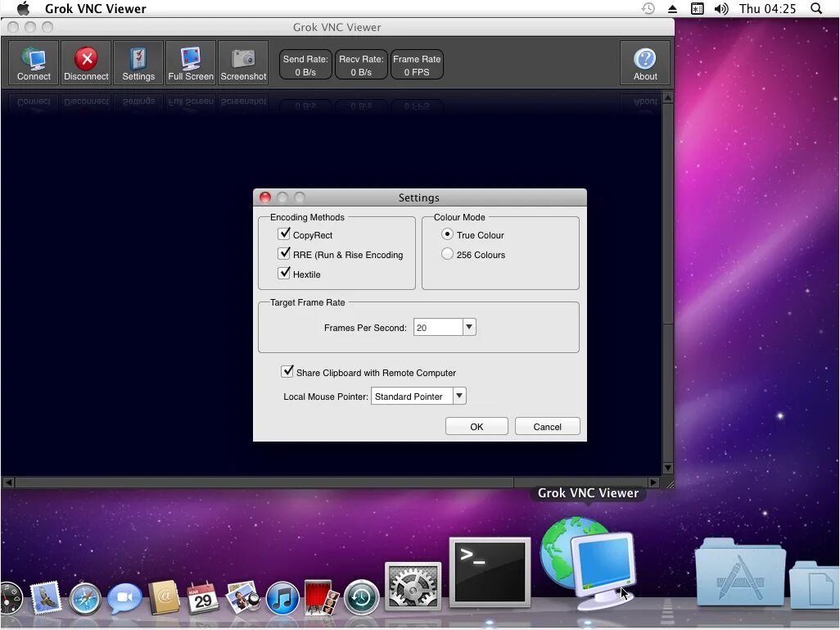Dismiss the Settings dialog with Cancel
Image resolution: width=840 pixels, height=630 pixels.
pyautogui.click(x=547, y=426)
